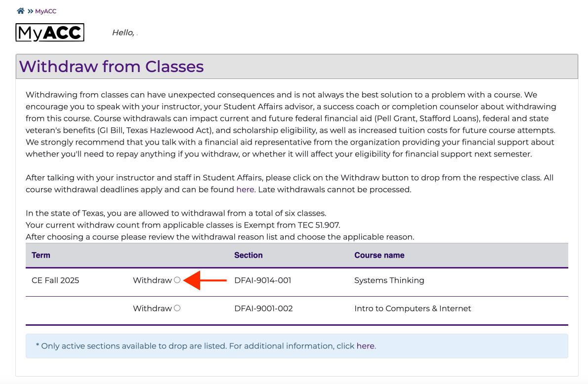Click the Hello greeting text

pos(124,32)
